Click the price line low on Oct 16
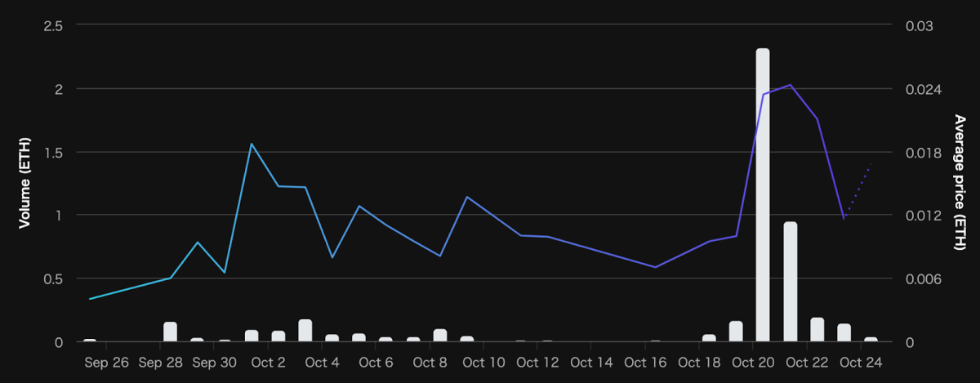Screen dimensions: 980x383 click(655, 267)
